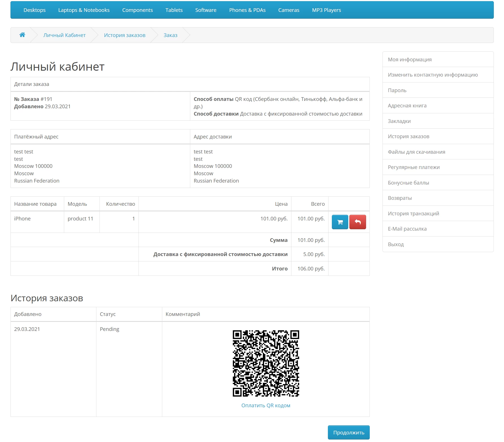Screen dimensions: 504x442
Task: Open the Desktops menu
Action: point(34,10)
